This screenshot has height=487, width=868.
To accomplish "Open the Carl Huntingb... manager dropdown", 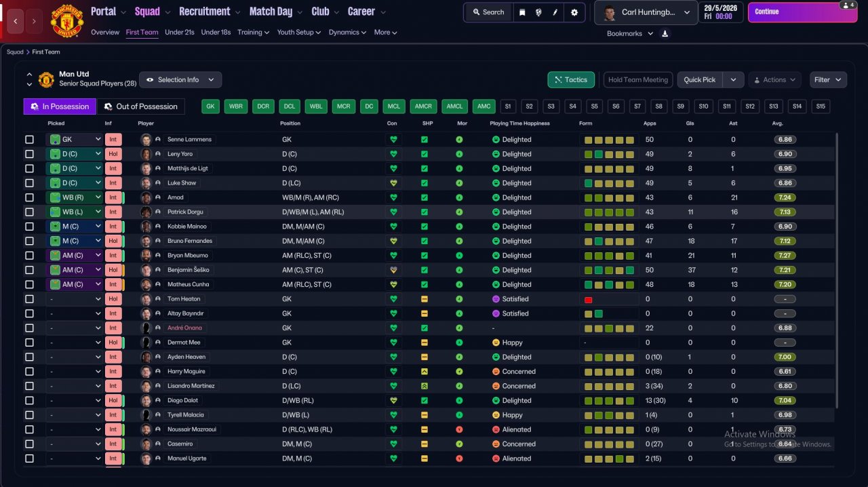I will point(646,12).
